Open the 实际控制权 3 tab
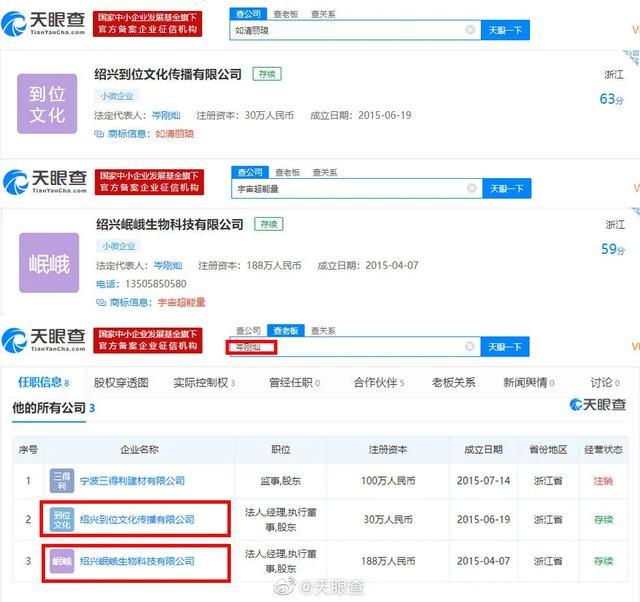 click(x=204, y=382)
